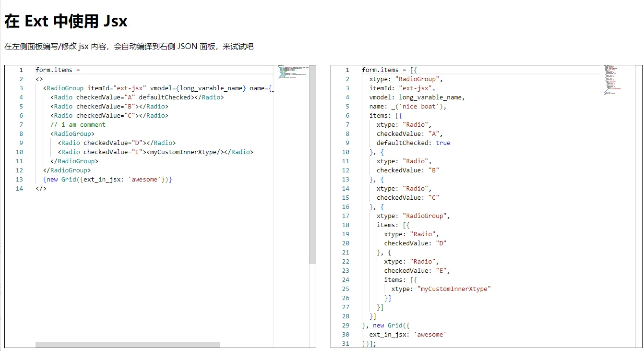The height and width of the screenshot is (351, 644).
Task: Click 'checkedValue: "B"' in right editor
Action: point(408,170)
